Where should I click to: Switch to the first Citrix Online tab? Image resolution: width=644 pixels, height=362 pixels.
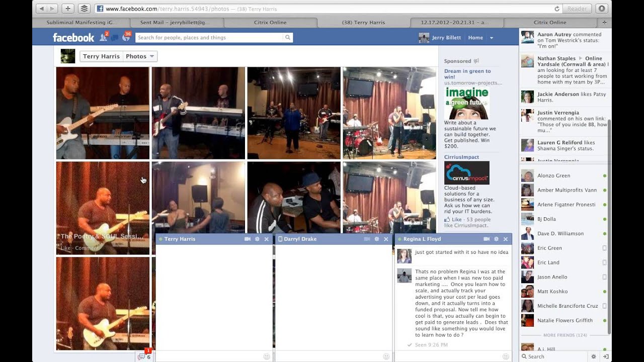point(270,23)
